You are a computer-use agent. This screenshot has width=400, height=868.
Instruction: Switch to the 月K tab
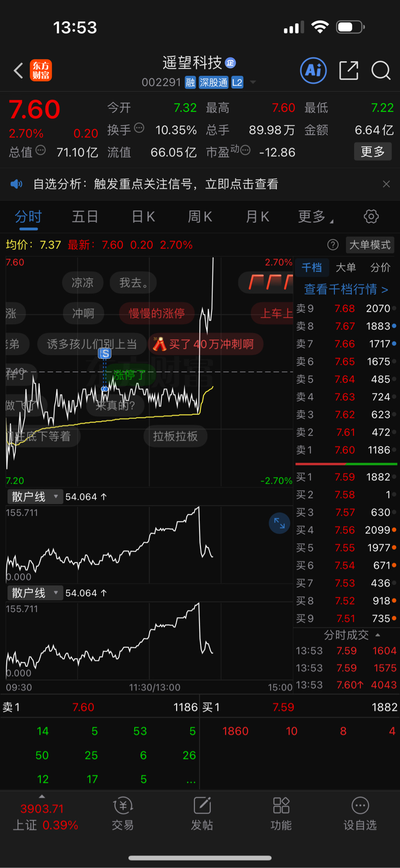point(257,216)
